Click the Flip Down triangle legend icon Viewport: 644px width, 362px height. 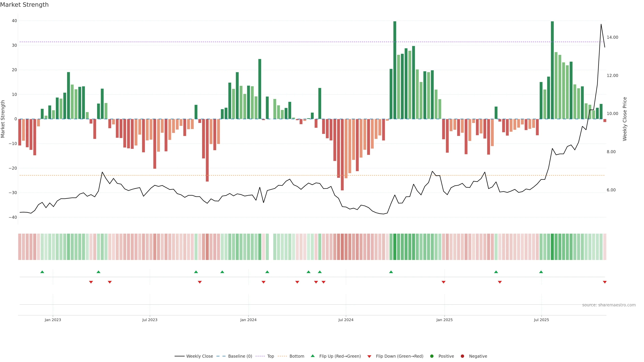pos(369,356)
